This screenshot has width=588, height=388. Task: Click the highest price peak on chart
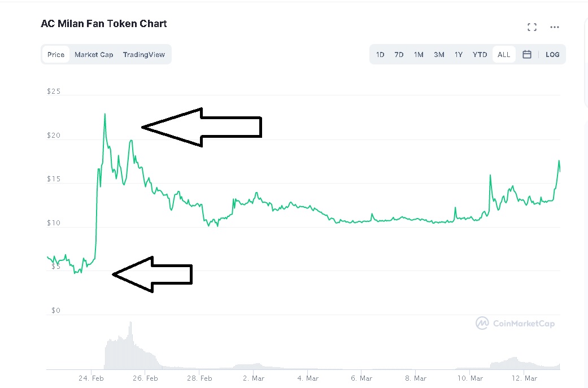pos(105,115)
